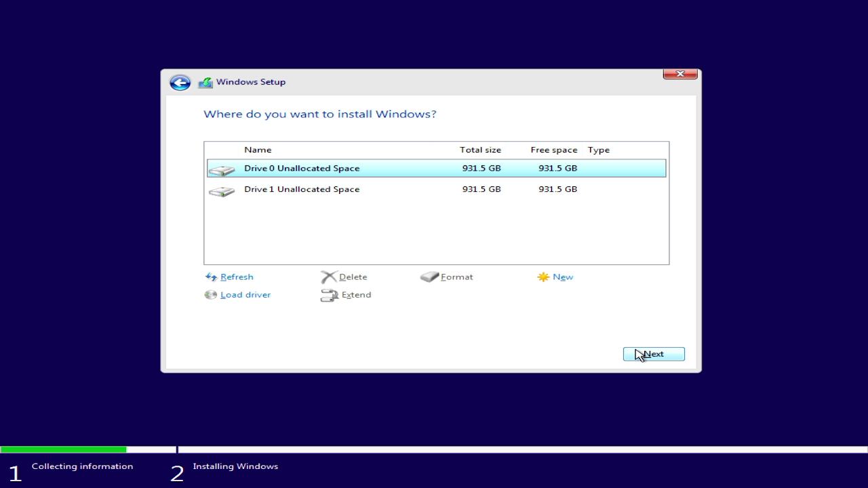Click the Drive 1 disk icon

[221, 190]
